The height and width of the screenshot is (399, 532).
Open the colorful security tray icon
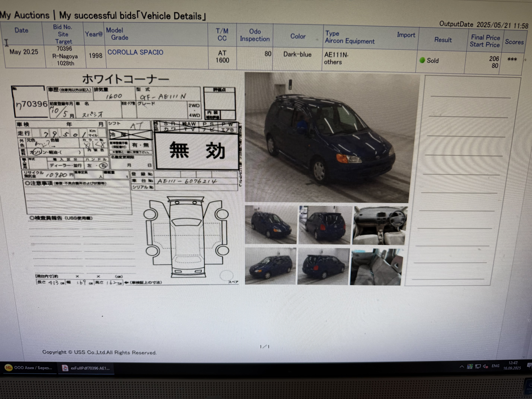pos(470,366)
